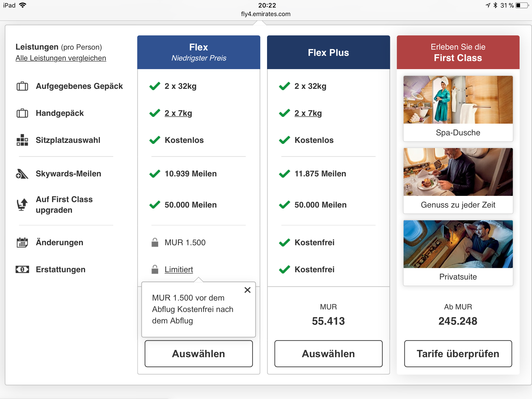Click the Handgepäck carry-on icon

point(22,113)
